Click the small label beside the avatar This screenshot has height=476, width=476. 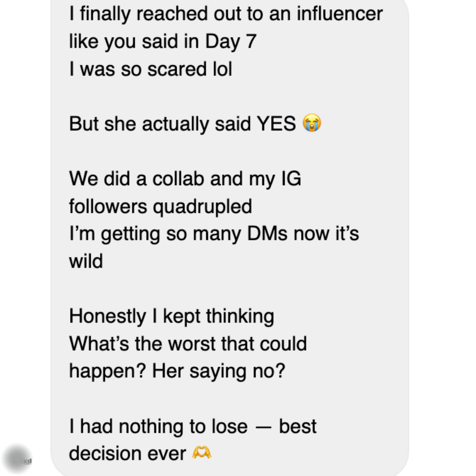pyautogui.click(x=28, y=461)
